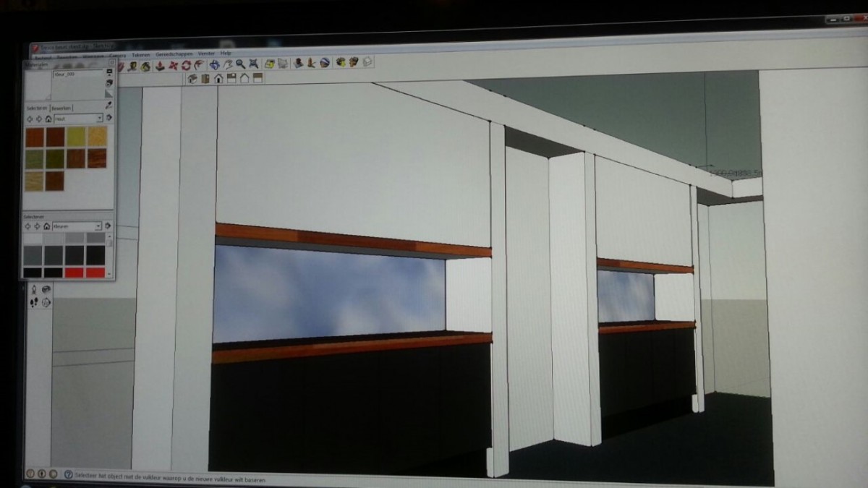This screenshot has height=488, width=868.
Task: Click the first round status bar icon
Action: point(30,474)
